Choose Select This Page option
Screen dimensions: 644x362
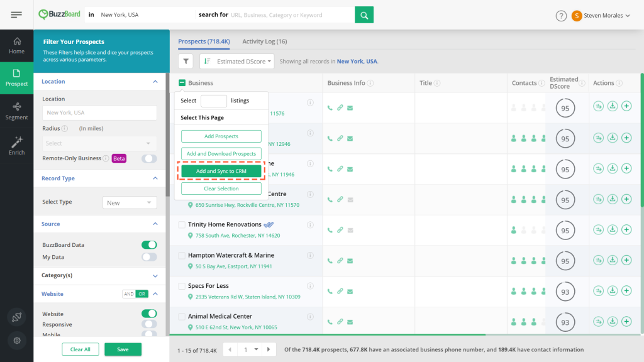[x=202, y=118]
